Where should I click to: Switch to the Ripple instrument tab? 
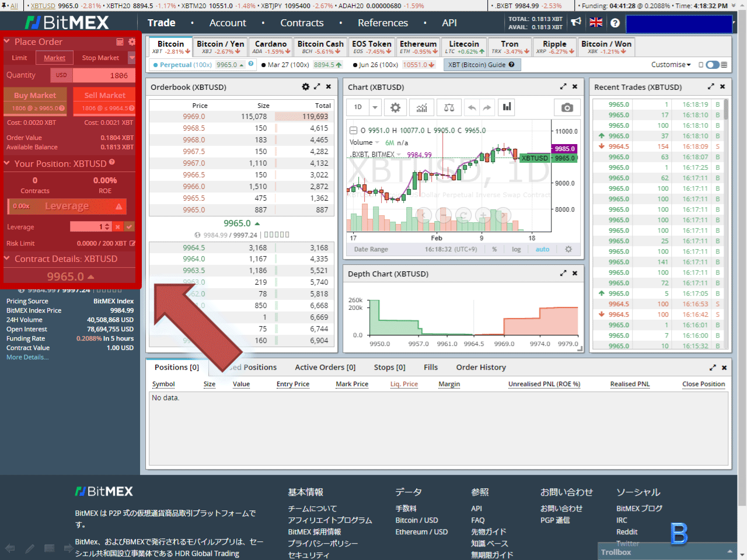(x=554, y=47)
